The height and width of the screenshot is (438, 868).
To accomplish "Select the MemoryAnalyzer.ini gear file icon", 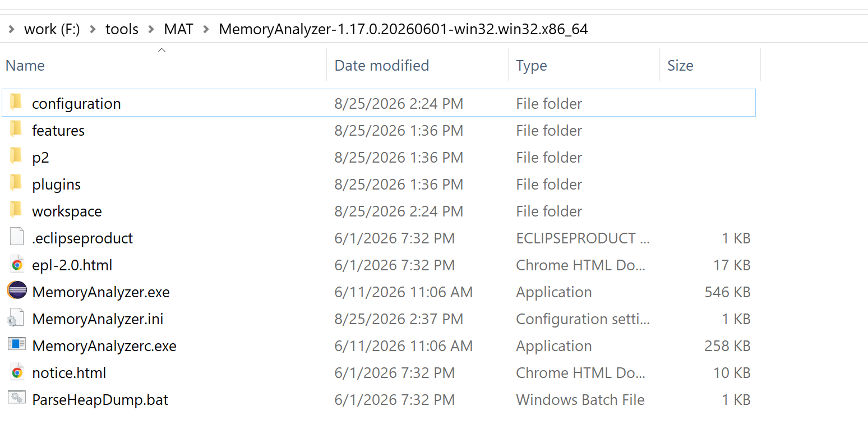I will pyautogui.click(x=16, y=319).
